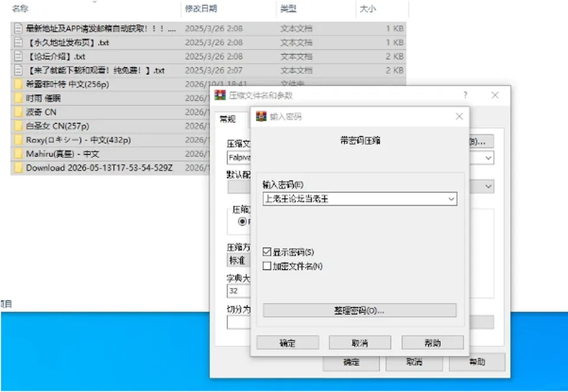Image resolution: width=568 pixels, height=392 pixels.
Task: Sort files by the 修改日期 column header
Action: pos(201,9)
